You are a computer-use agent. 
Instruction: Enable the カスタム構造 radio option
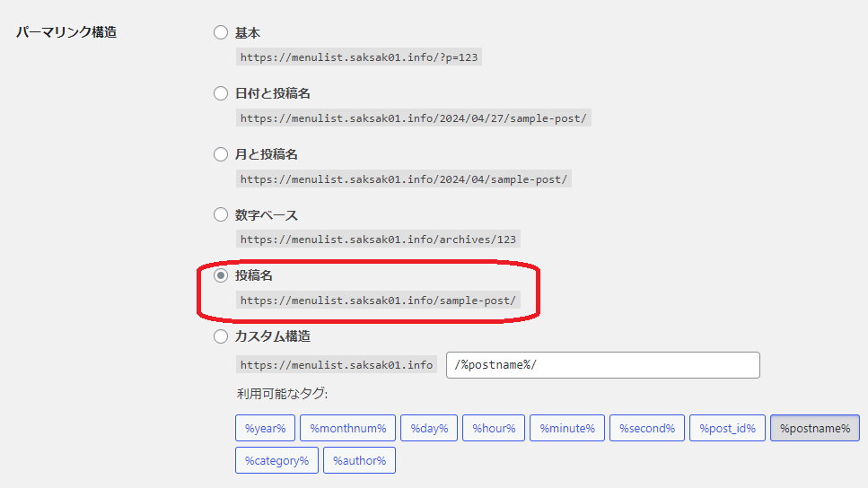point(221,337)
